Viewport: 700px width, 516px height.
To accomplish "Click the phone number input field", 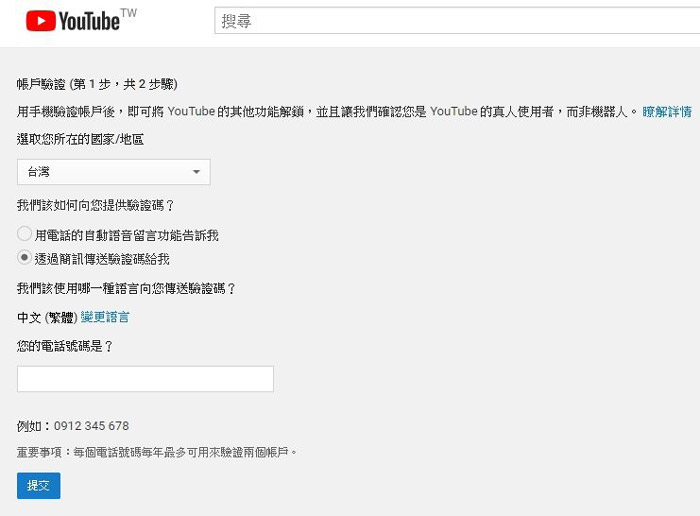I will click(x=145, y=379).
